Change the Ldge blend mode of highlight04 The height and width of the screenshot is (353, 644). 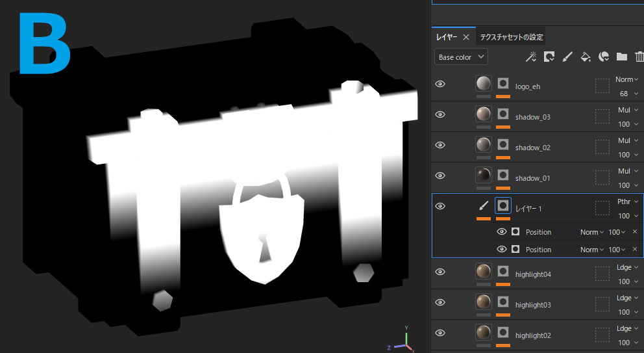click(x=626, y=267)
